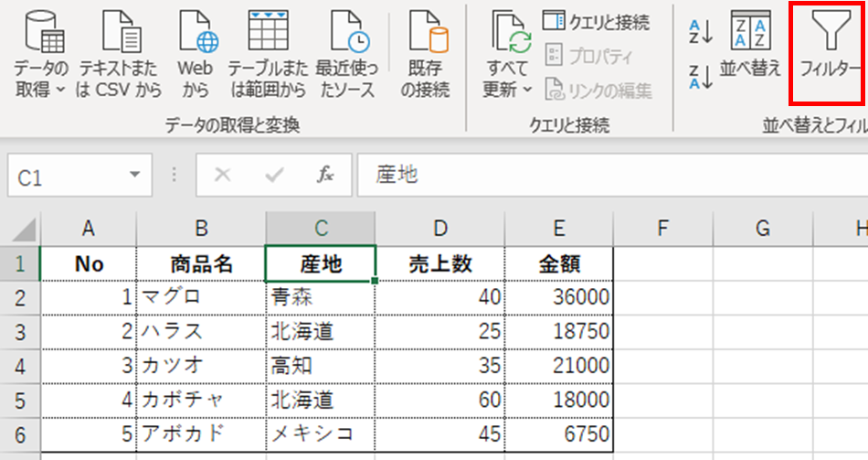Expand the Name Box dropdown arrow
Viewport: 868px width, 460px height.
tap(134, 176)
